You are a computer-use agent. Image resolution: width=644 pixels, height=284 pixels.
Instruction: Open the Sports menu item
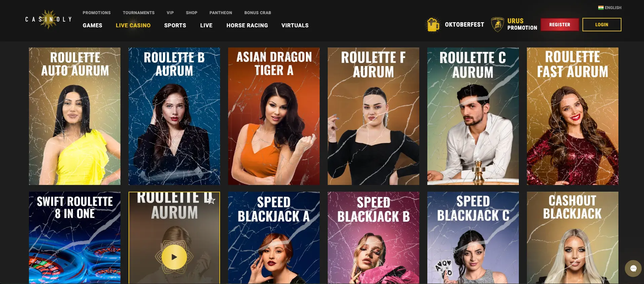175,25
